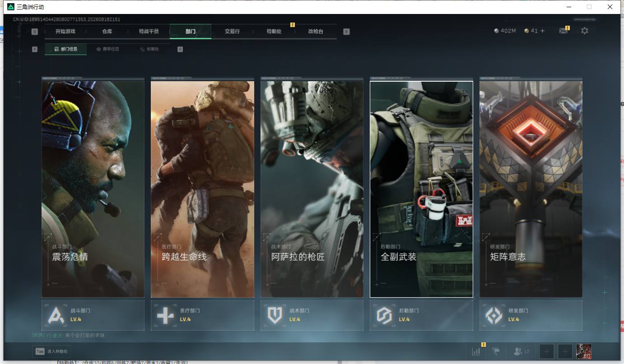This screenshot has width=624, height=364.
Task: Click the 后勤部门 hexagon emblem icon
Action: click(384, 315)
